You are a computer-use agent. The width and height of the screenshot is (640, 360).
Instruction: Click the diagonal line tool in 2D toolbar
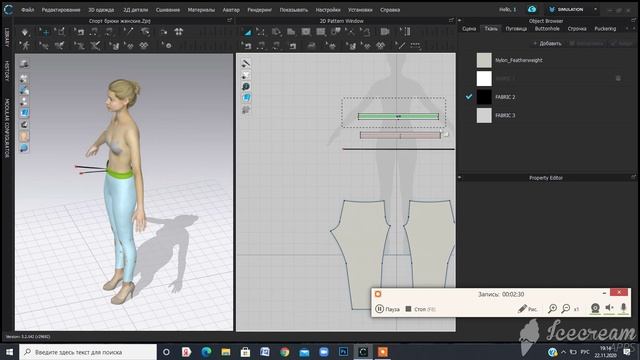point(400,45)
